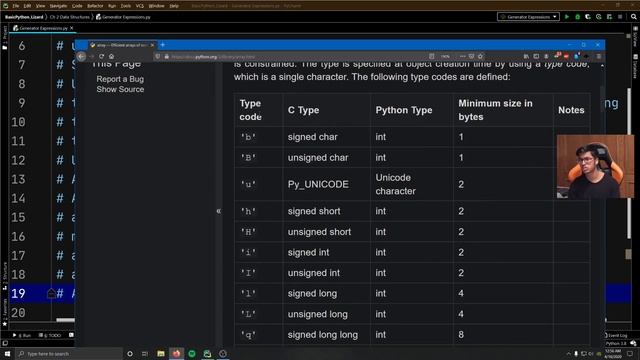Click the 'u' type code cell
Viewport: 640px width, 360px height.
point(258,184)
